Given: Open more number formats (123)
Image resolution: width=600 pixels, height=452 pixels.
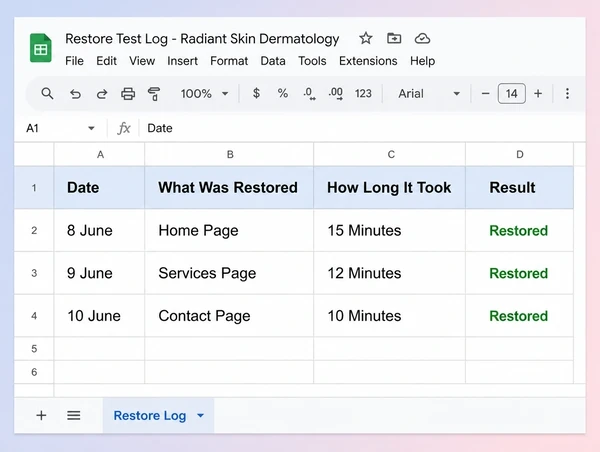Looking at the screenshot, I should pos(363,93).
